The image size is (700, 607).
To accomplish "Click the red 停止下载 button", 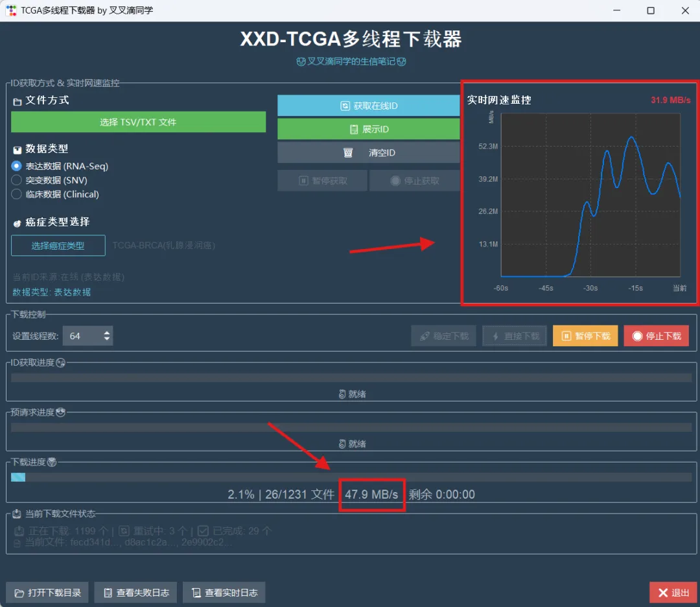I will [x=656, y=336].
